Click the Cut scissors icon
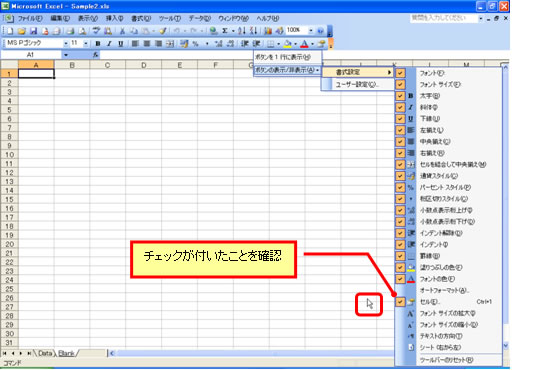The image size is (540, 370). (x=122, y=31)
